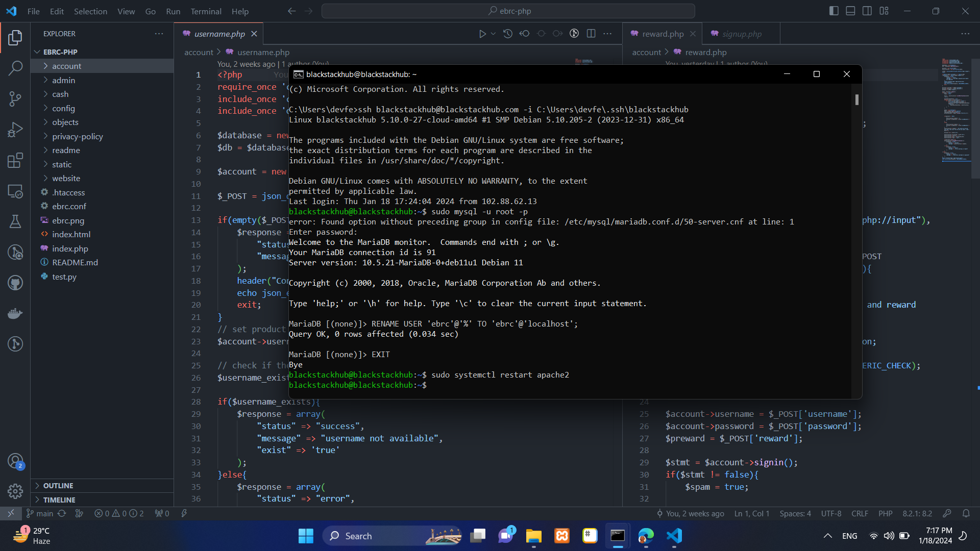
Task: Open the Manage gear icon
Action: (x=15, y=491)
